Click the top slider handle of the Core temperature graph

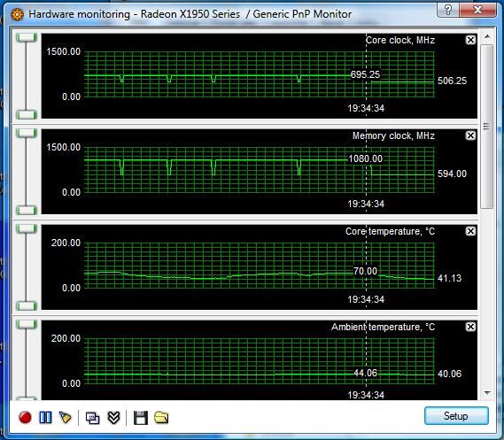pos(27,228)
